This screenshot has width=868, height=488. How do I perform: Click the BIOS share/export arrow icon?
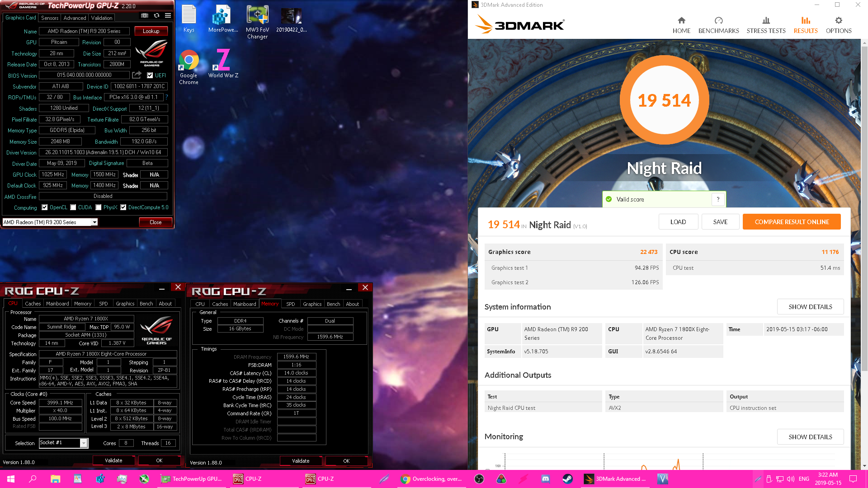(x=137, y=75)
